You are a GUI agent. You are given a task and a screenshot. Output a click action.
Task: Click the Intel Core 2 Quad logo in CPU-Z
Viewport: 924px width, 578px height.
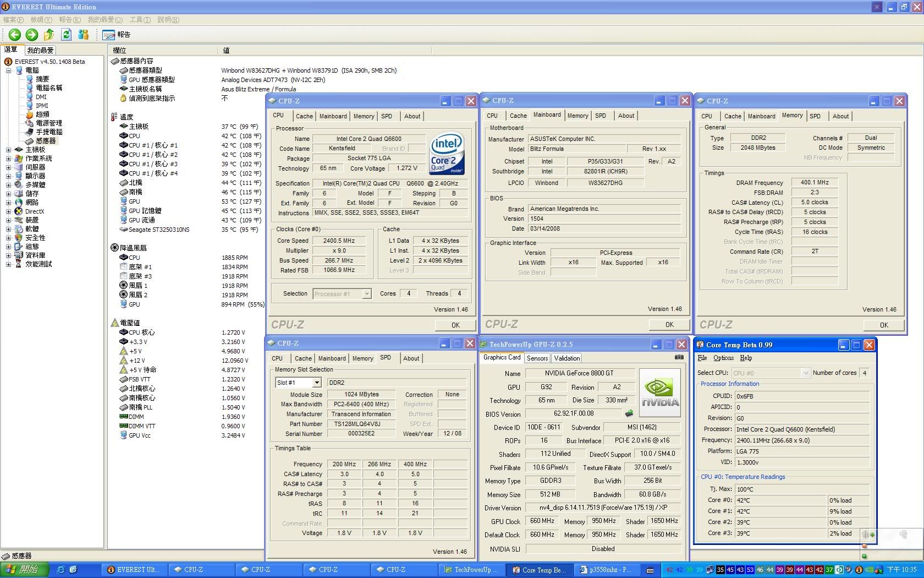pyautogui.click(x=447, y=154)
